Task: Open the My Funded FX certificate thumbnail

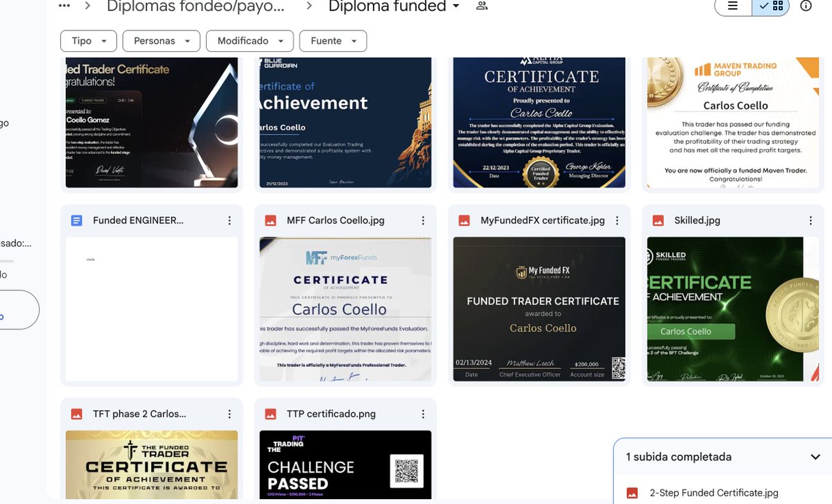Action: click(539, 309)
